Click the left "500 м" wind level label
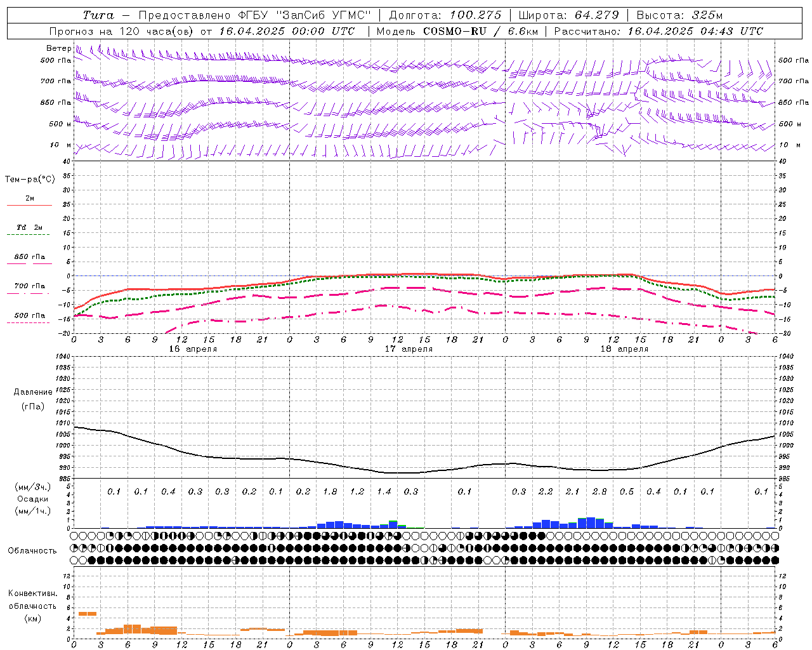The height and width of the screenshot is (650, 812). click(60, 124)
